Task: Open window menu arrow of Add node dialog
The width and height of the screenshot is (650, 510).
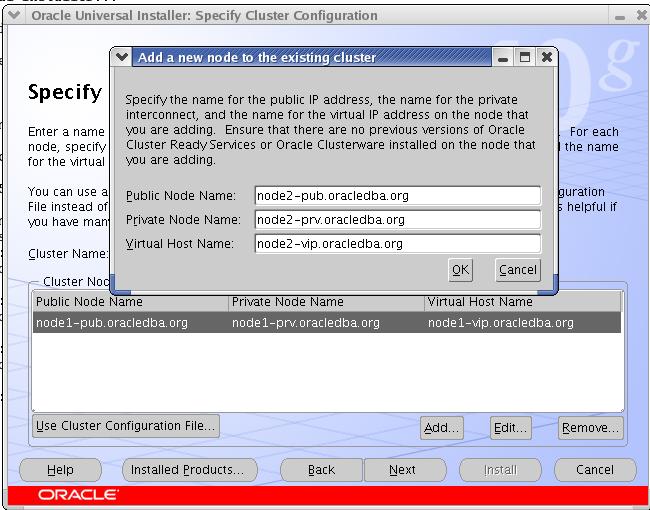Action: (122, 57)
